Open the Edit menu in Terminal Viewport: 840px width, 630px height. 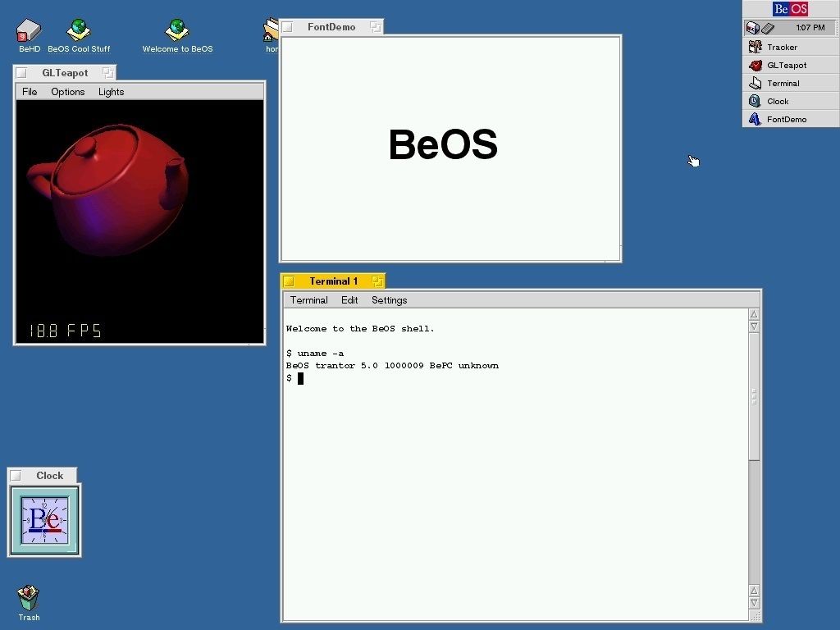click(x=349, y=300)
